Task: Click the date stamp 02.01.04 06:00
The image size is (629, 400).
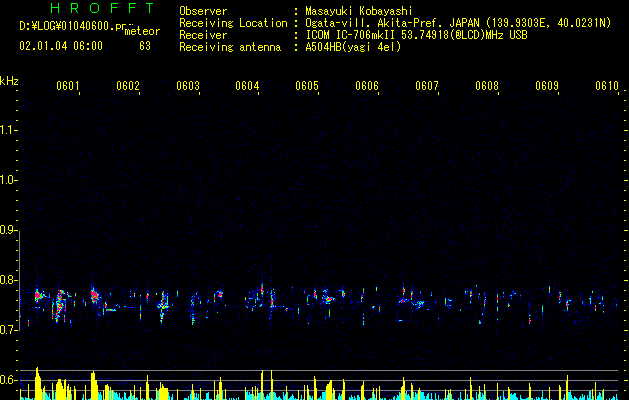Action: pyautogui.click(x=61, y=46)
